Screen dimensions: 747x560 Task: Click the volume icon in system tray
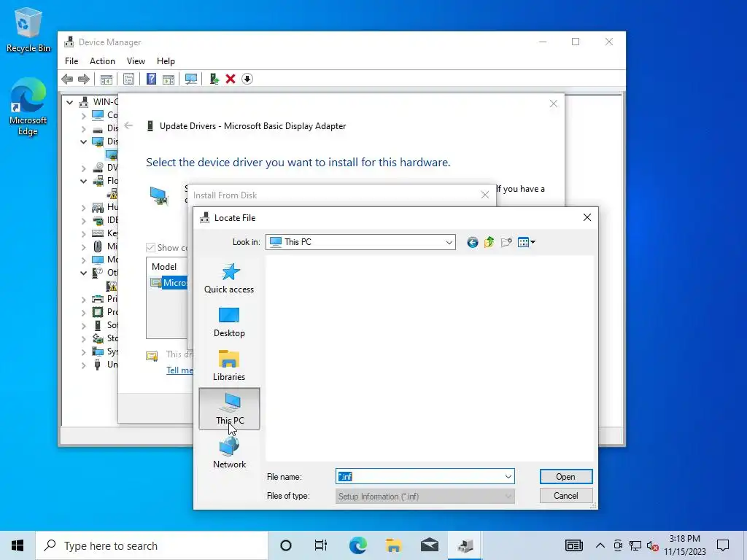click(x=653, y=546)
